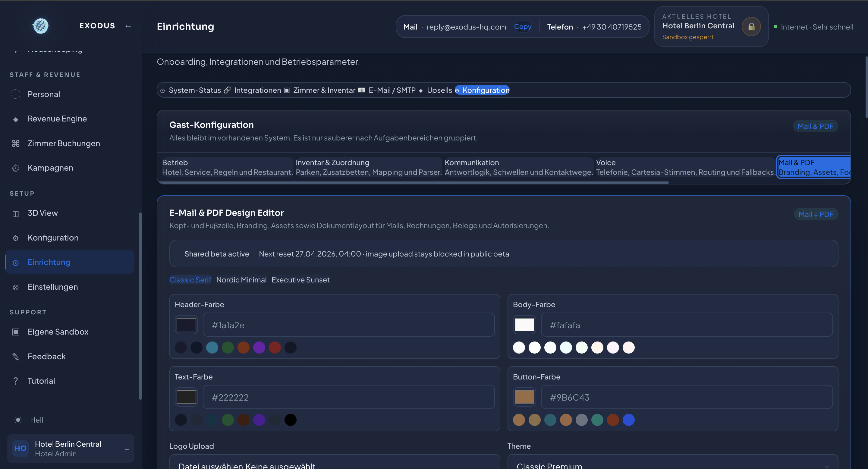Collapse sidebar with the back arrow
Screen dimensions: 868x469
(x=128, y=26)
